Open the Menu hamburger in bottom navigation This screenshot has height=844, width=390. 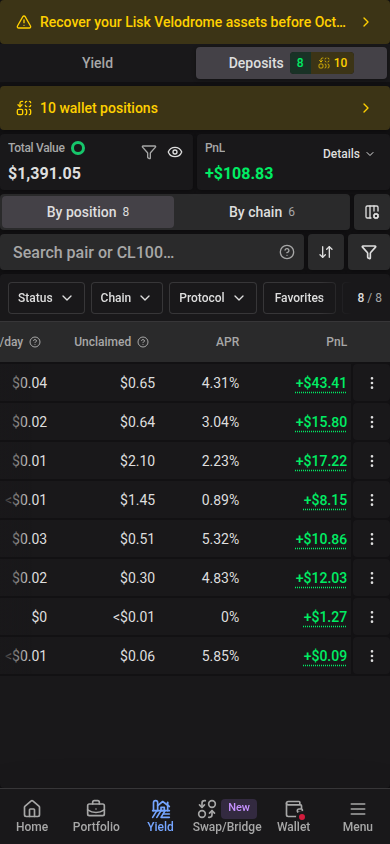(358, 816)
